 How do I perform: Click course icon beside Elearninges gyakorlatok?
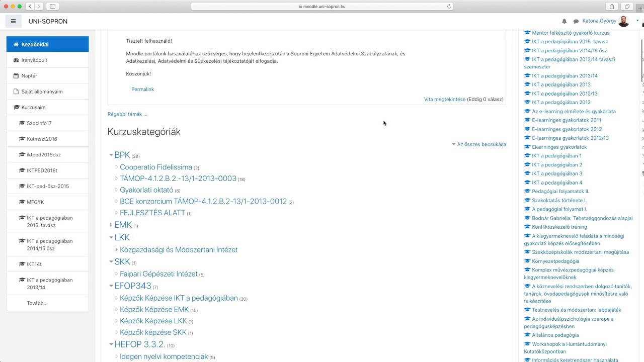click(x=527, y=147)
